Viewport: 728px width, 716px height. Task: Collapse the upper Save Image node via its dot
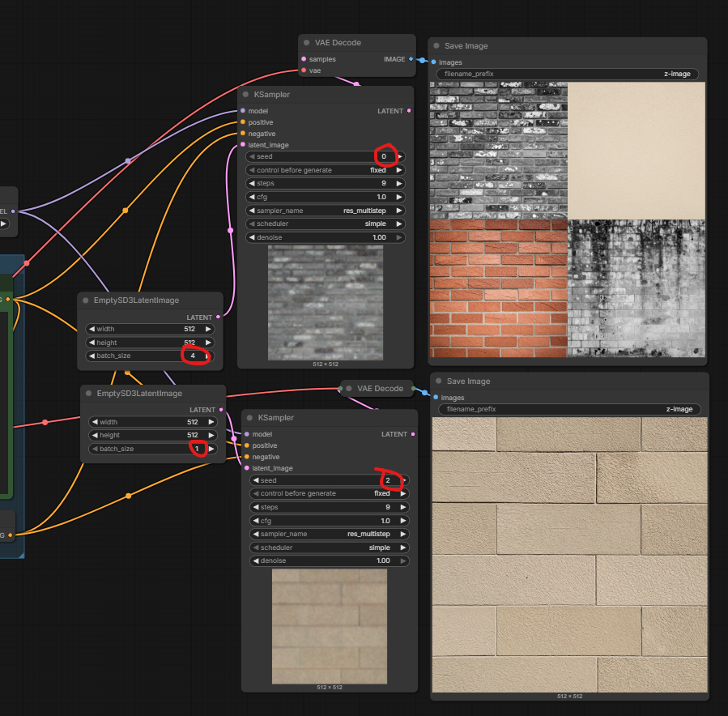436,46
